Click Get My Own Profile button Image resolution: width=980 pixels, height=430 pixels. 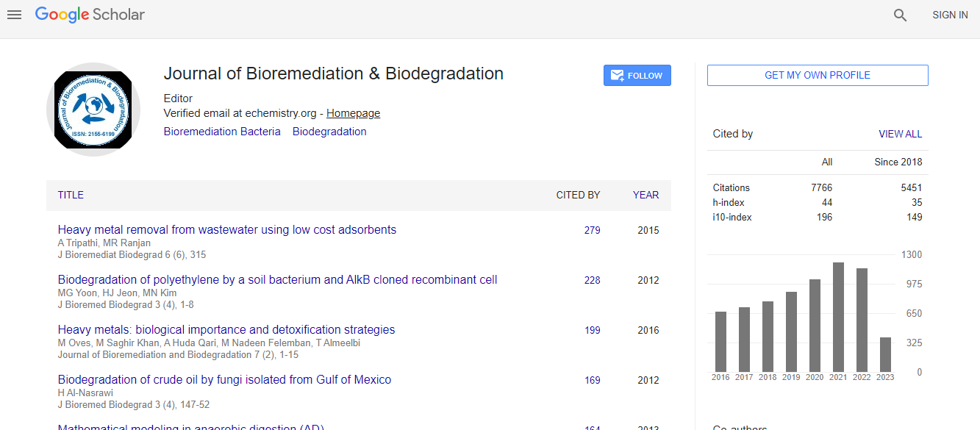(x=817, y=75)
